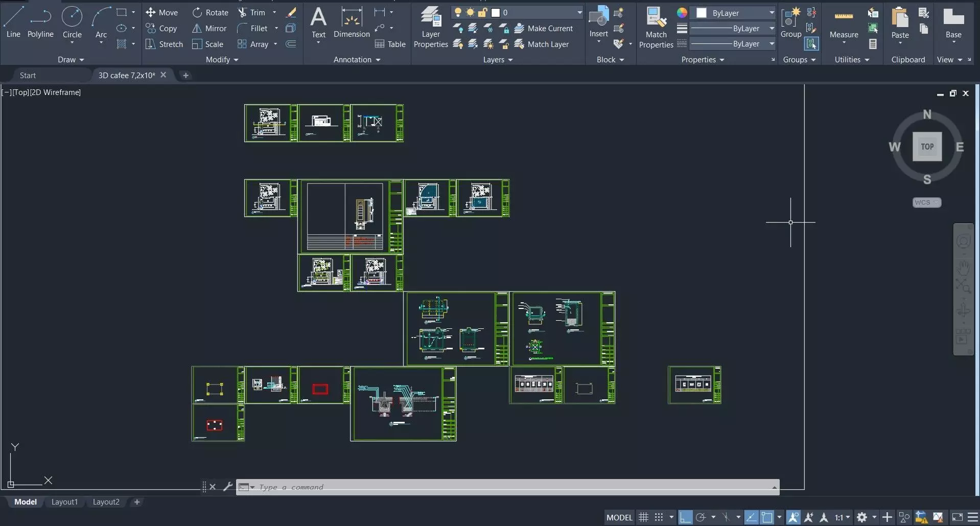The image size is (980, 526).
Task: Toggle snap mode in status bar
Action: [659, 517]
